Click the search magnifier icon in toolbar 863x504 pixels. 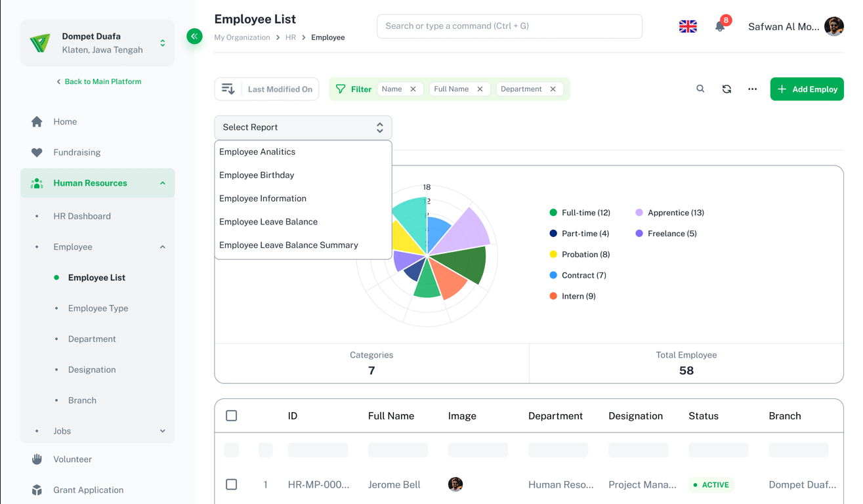pyautogui.click(x=700, y=89)
